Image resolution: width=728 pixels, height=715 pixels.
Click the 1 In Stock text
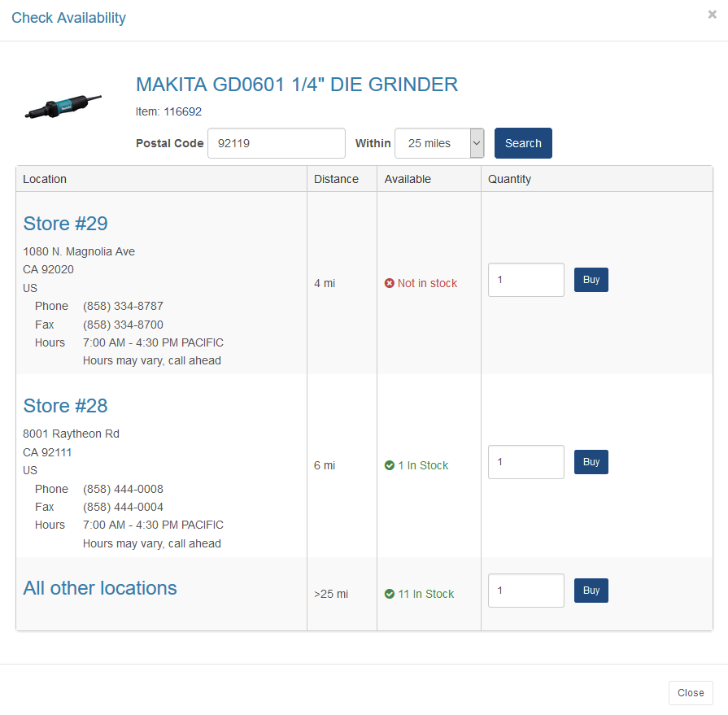tap(423, 465)
